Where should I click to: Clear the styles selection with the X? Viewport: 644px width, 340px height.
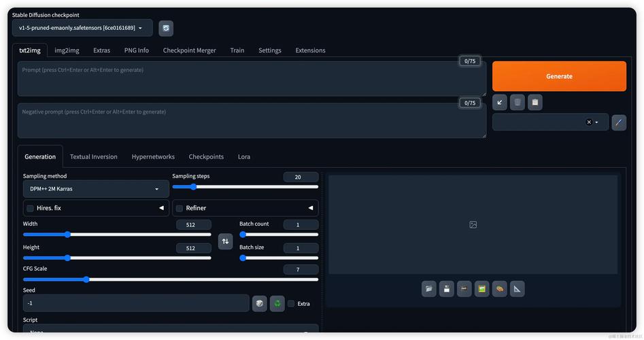589,122
